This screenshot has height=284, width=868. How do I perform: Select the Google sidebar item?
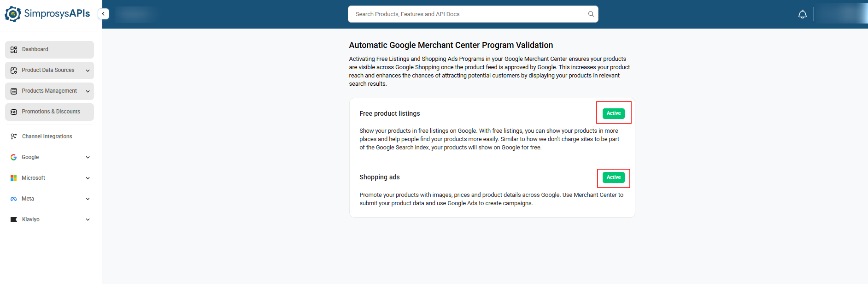(x=49, y=157)
